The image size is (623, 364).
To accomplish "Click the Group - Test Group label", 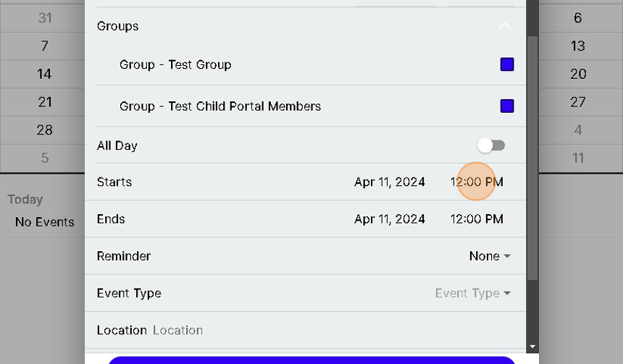I will click(x=175, y=64).
